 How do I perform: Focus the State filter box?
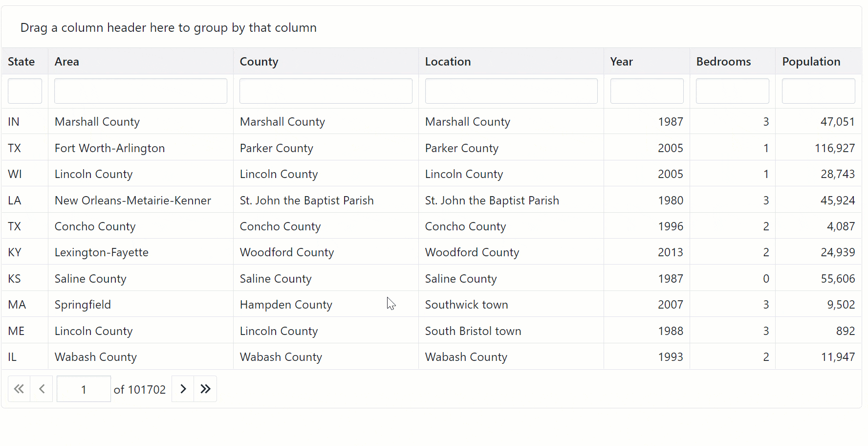click(25, 91)
